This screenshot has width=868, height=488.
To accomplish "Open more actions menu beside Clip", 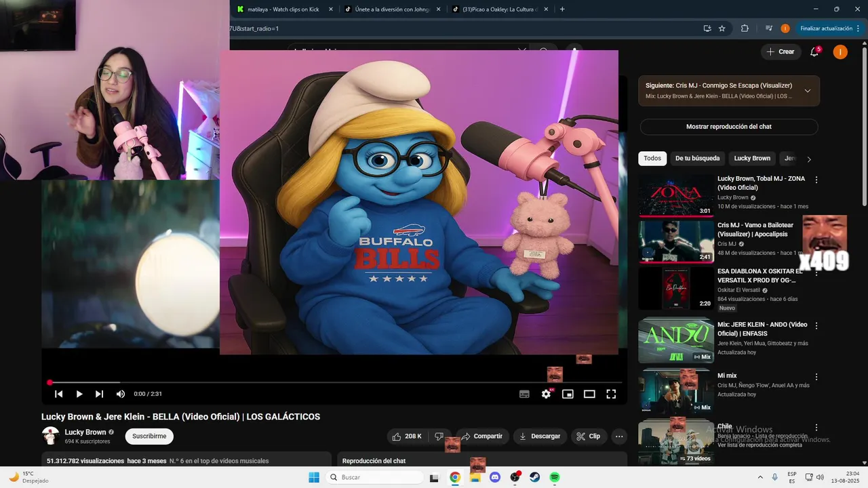I will (x=618, y=436).
